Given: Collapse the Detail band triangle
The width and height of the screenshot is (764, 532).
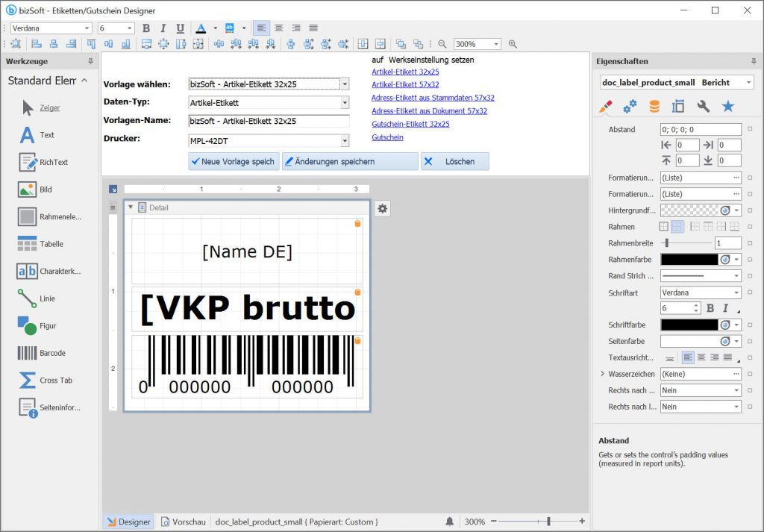Looking at the screenshot, I should click(130, 207).
